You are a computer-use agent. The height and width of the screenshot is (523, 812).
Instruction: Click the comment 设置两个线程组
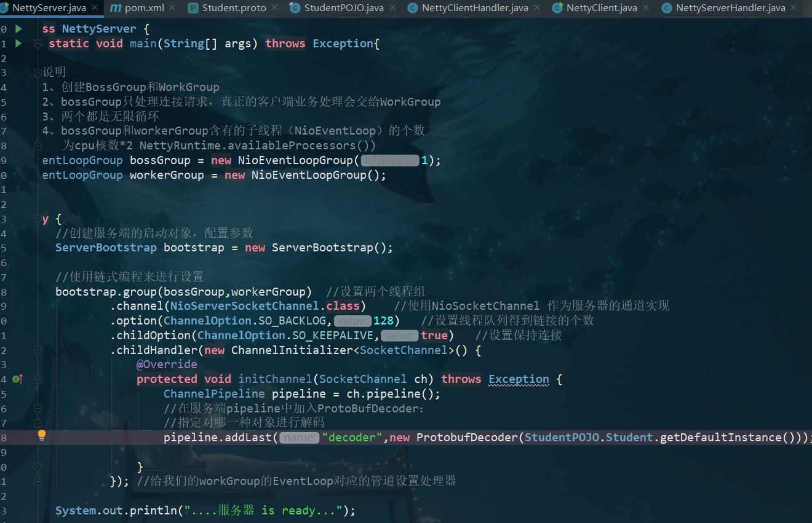tap(376, 292)
